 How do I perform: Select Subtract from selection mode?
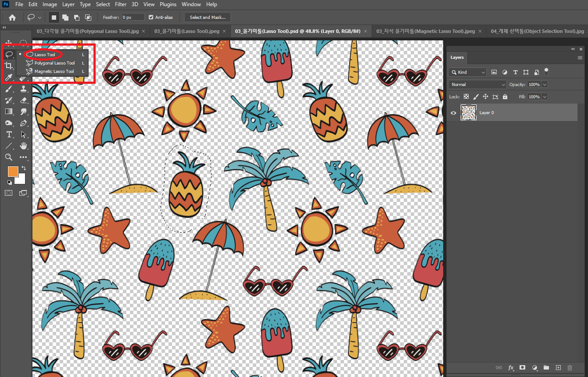(x=77, y=17)
